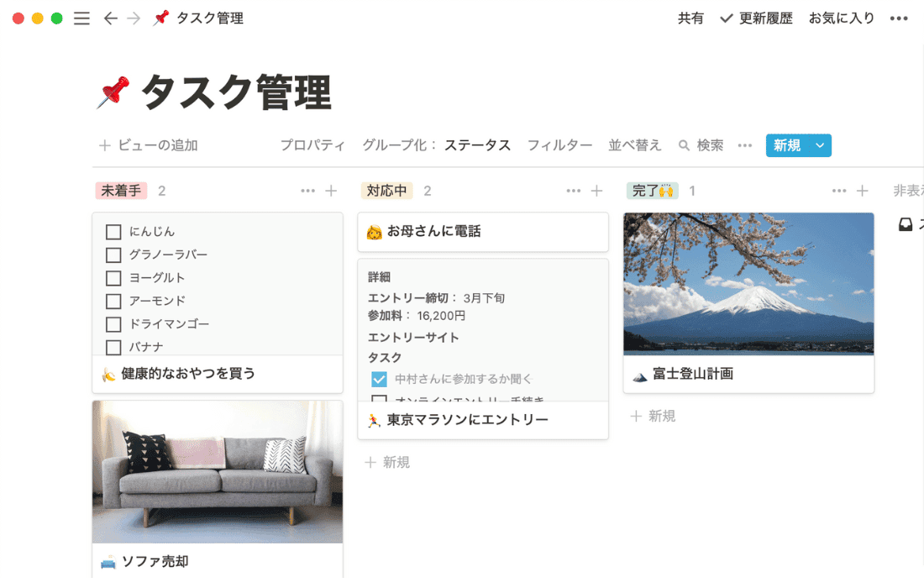Click the runner emoji on 東京マラソン card
Viewport: 924px width, 588px height.
tap(374, 420)
